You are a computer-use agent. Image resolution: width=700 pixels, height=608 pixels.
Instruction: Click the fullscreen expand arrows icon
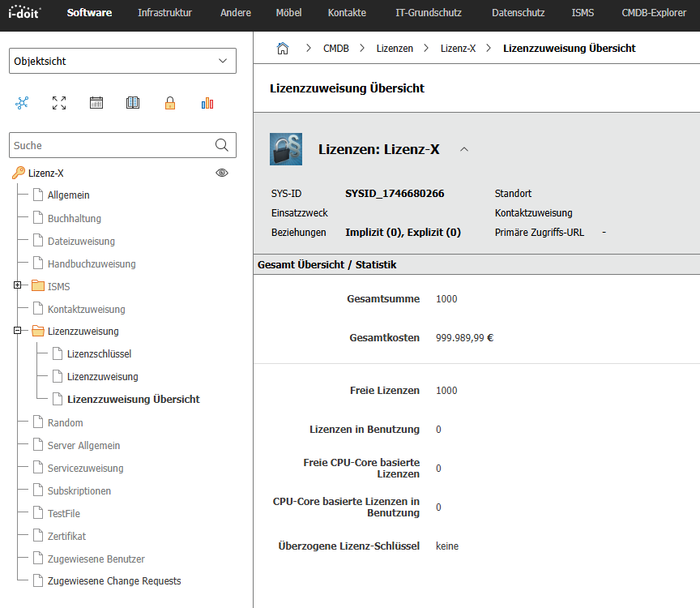59,103
